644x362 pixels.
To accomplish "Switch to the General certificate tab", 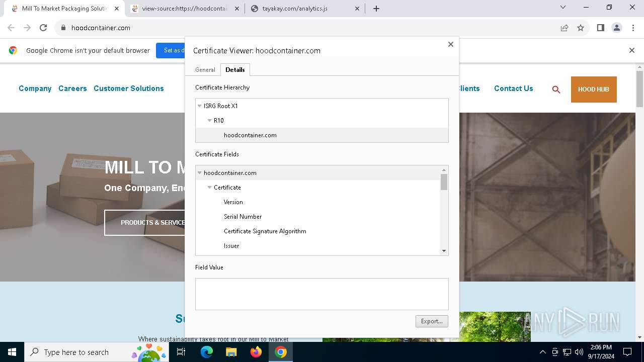I will [205, 70].
